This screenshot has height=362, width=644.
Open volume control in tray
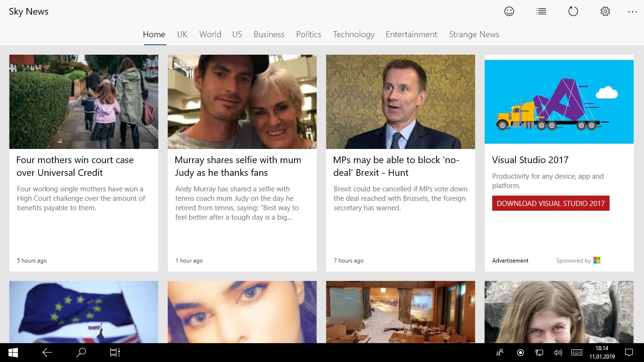point(558,353)
